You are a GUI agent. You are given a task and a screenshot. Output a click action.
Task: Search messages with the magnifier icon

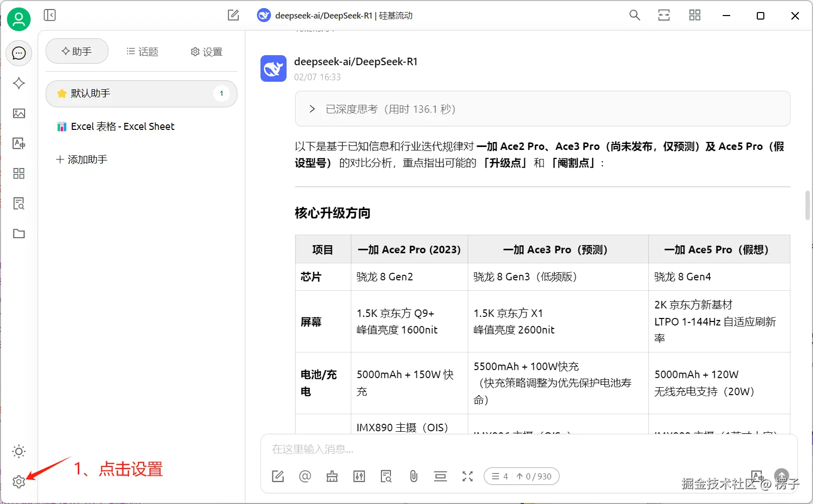(x=635, y=15)
